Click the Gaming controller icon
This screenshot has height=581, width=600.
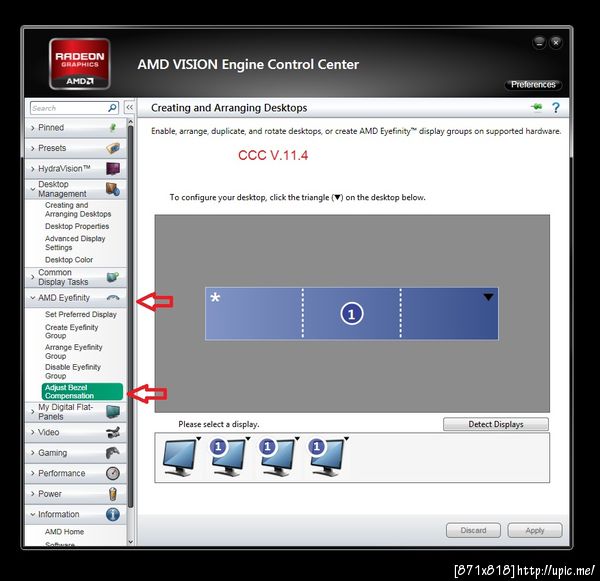pos(112,453)
